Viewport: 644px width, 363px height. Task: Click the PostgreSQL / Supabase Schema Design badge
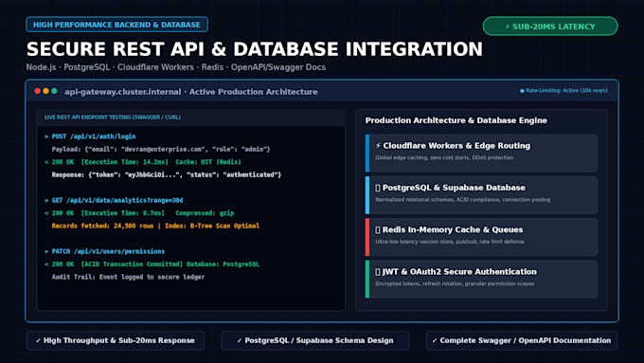tap(315, 340)
